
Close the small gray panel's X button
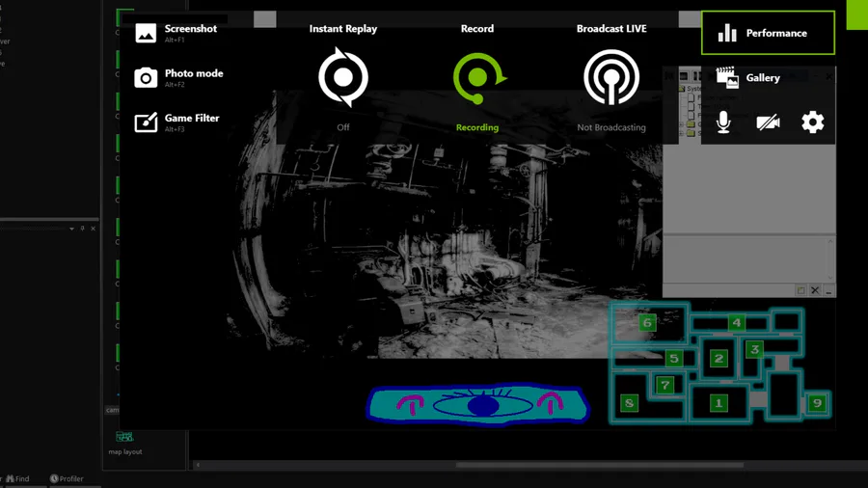tap(815, 290)
